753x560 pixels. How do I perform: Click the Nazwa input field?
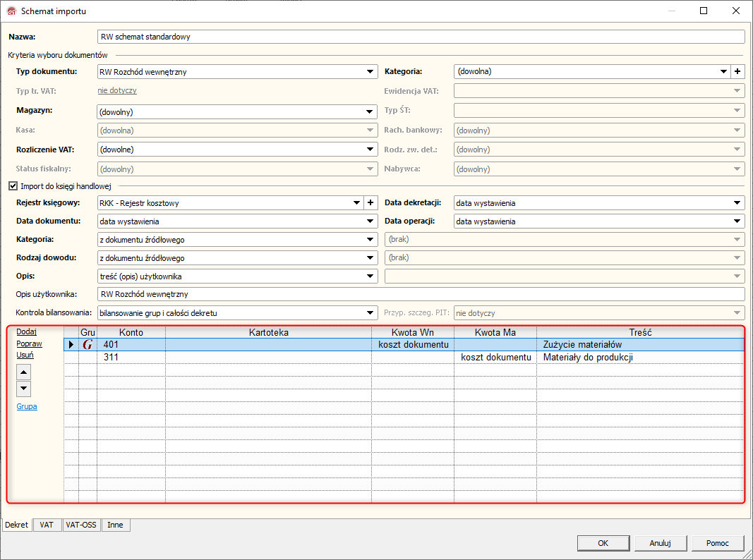click(x=421, y=37)
